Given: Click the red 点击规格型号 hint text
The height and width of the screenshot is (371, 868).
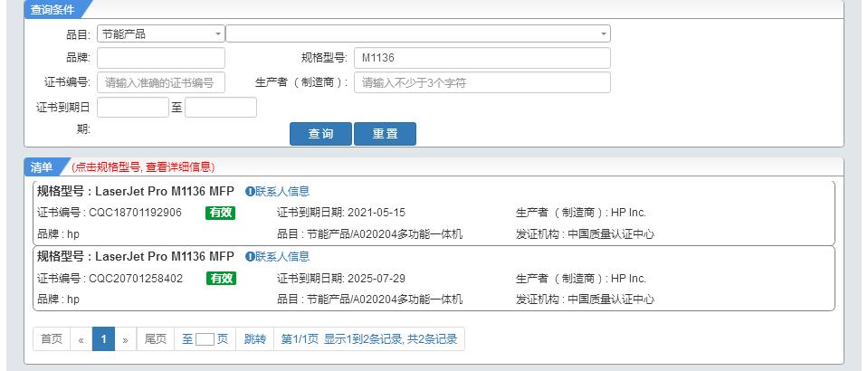Looking at the screenshot, I should point(143,166).
